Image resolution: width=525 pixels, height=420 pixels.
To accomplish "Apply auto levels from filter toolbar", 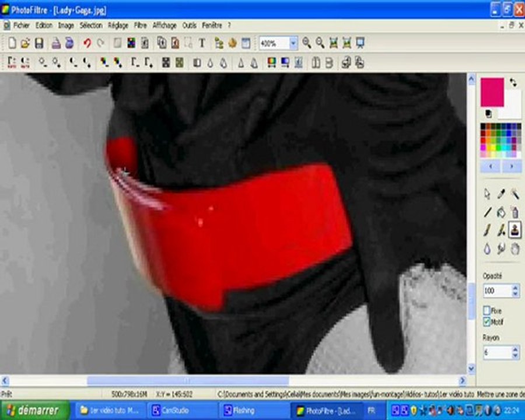I will coord(12,62).
